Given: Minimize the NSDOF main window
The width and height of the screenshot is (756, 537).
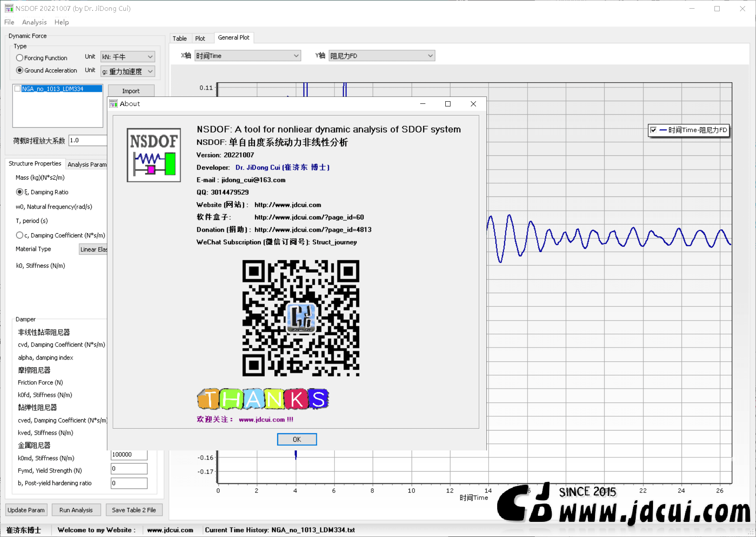Looking at the screenshot, I should click(x=692, y=8).
